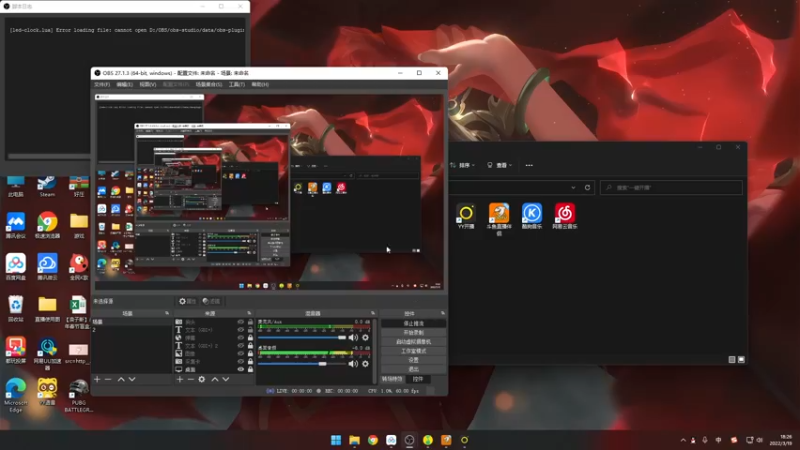Click the 退出 exit button in OBS
800x450 pixels.
(413, 369)
